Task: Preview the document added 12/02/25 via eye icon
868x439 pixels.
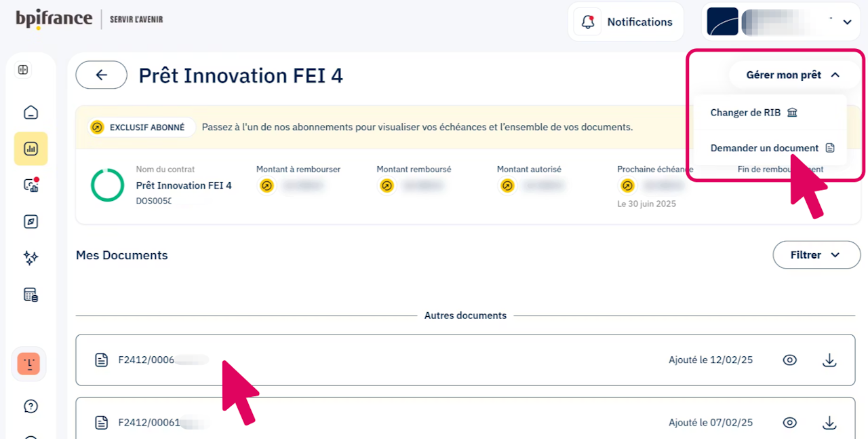Action: pos(789,360)
